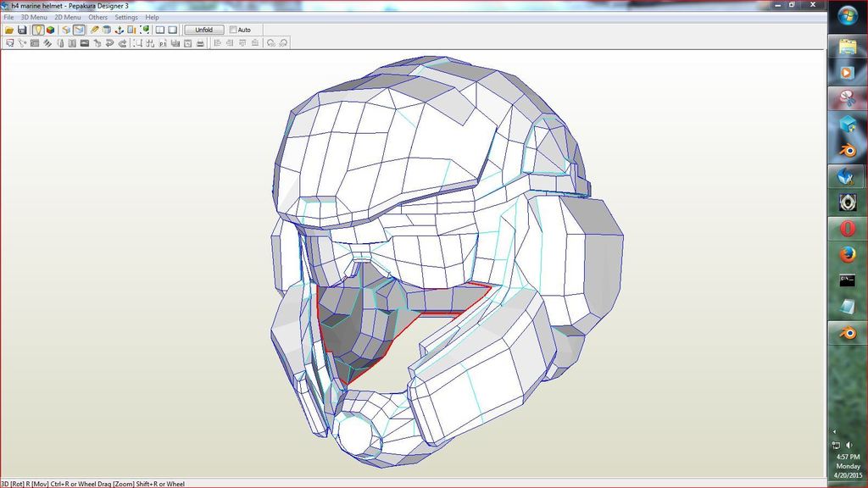Click the align left toolbar icon
This screenshot has width=868, height=488.
coord(218,43)
